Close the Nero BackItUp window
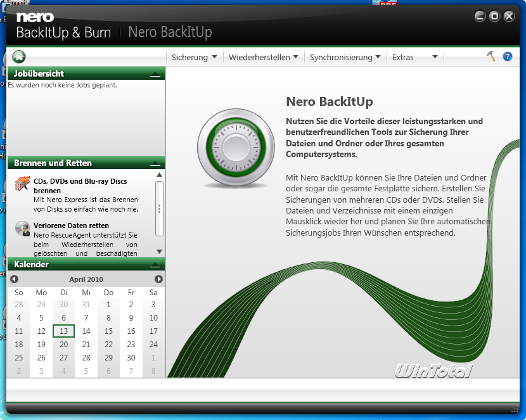 pyautogui.click(x=510, y=16)
